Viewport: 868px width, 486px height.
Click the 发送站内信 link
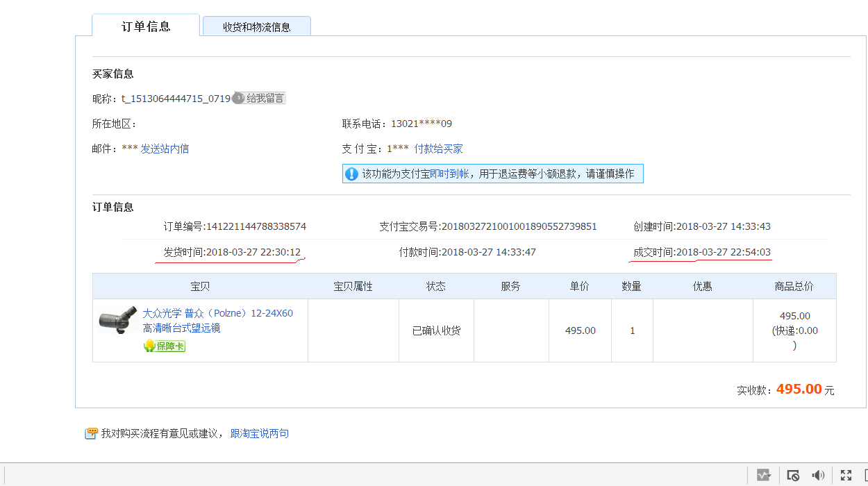tap(165, 149)
